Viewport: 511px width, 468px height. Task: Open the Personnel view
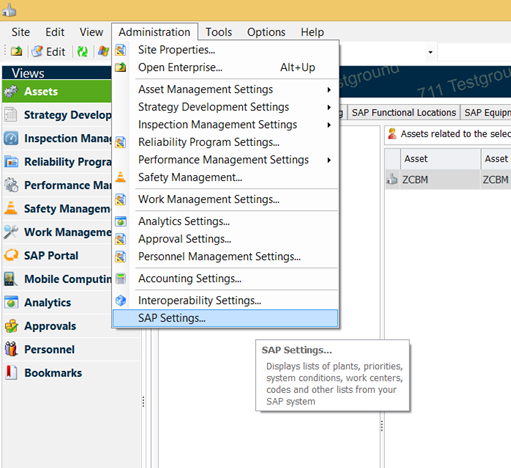(71, 349)
